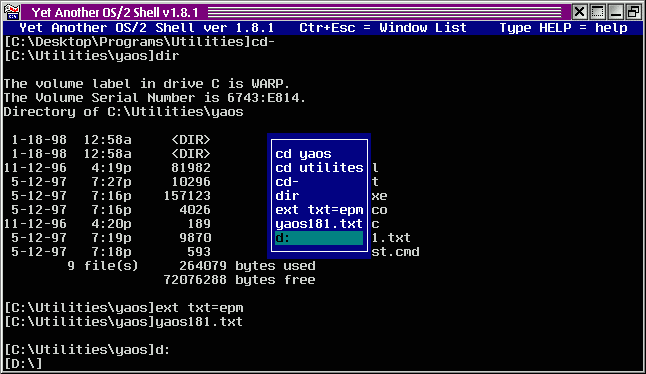This screenshot has height=374, width=646.
Task: Click the time 7:18p
Action: pos(111,252)
